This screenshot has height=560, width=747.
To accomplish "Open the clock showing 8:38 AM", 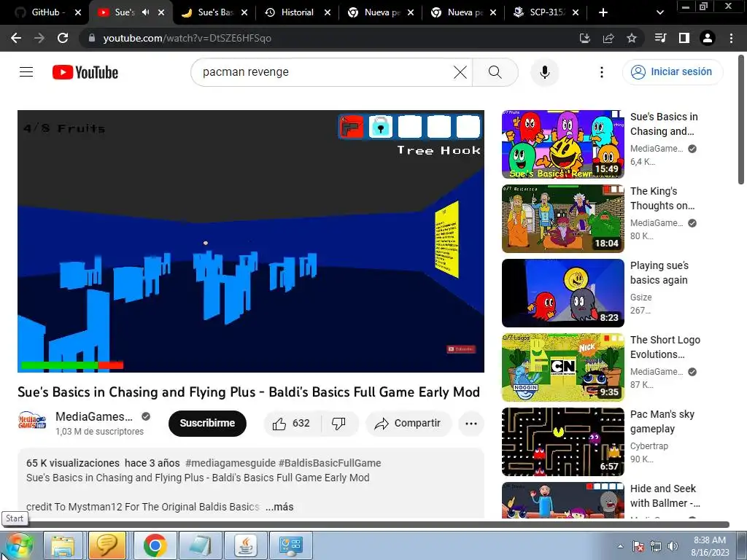I will click(710, 546).
